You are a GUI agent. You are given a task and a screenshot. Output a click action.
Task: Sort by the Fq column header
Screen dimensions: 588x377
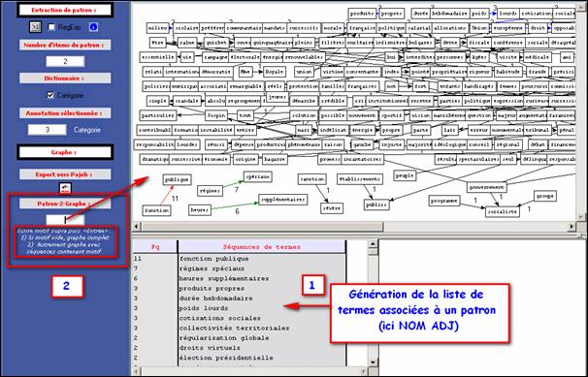click(x=155, y=247)
